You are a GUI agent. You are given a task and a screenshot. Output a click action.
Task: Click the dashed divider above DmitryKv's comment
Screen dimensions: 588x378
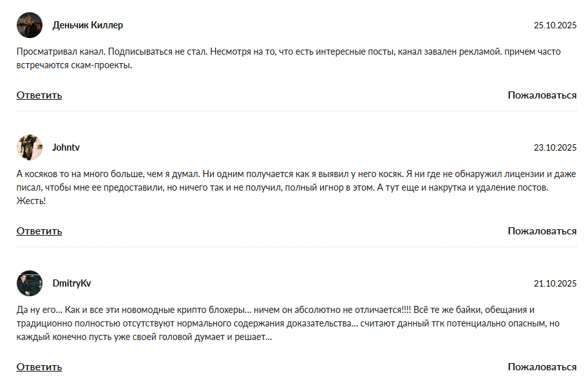297,247
